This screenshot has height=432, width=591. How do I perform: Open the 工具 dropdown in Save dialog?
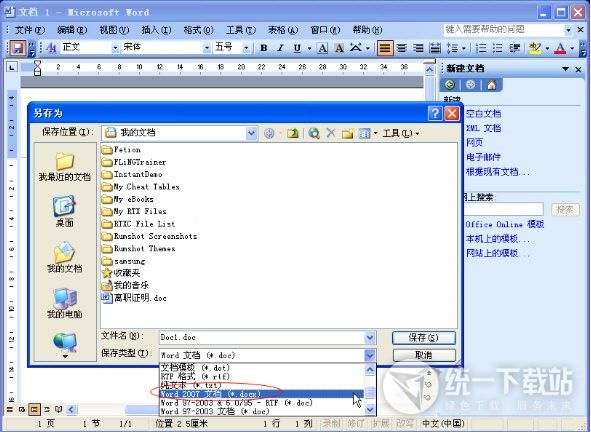401,133
